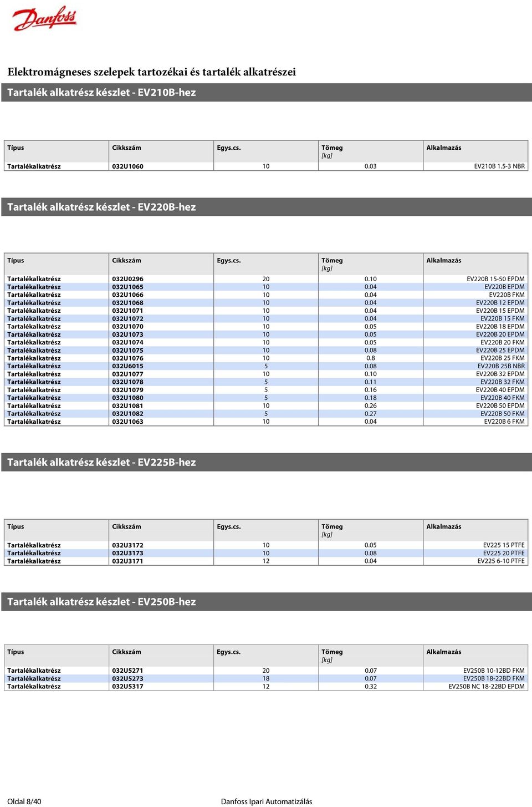Click the application 'EV220B 50 EPDM'
The width and height of the screenshot is (532, 807).
pos(500,406)
